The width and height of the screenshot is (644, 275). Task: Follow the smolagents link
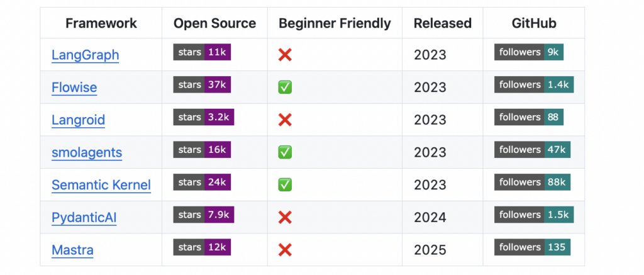point(87,152)
